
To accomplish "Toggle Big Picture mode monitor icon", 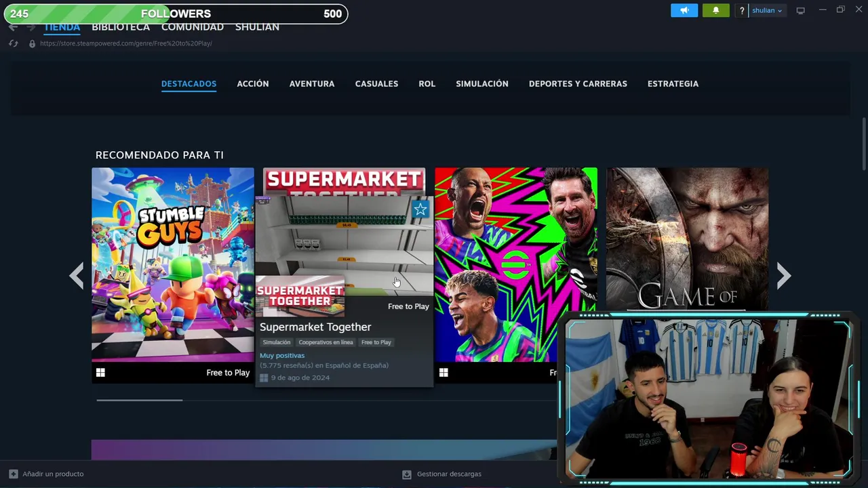I will [801, 10].
